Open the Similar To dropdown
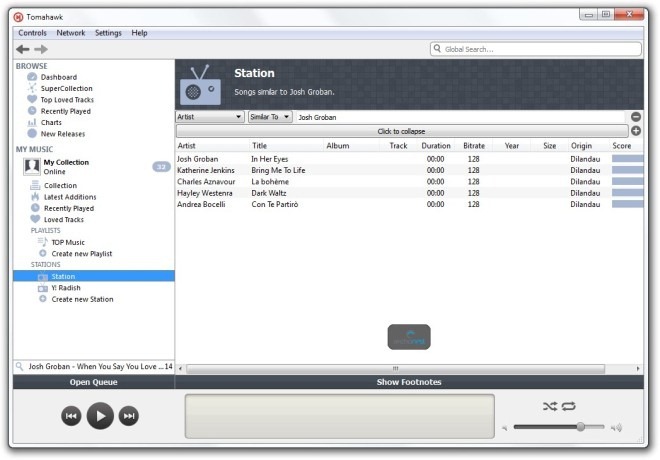 click(x=270, y=117)
